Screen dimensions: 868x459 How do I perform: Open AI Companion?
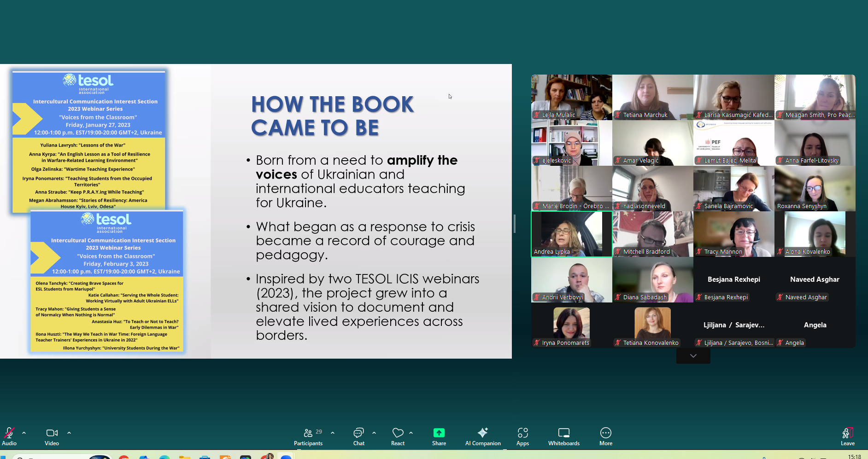[482, 436]
